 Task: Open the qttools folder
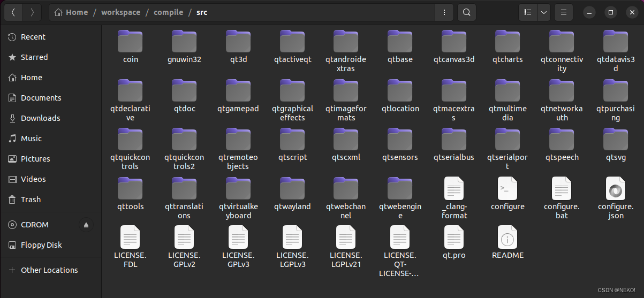130,194
